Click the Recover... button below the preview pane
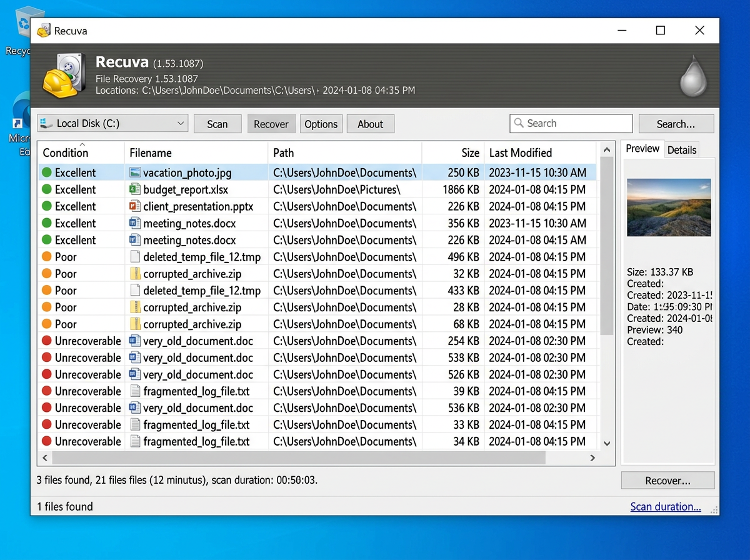The image size is (750, 560). pyautogui.click(x=668, y=481)
